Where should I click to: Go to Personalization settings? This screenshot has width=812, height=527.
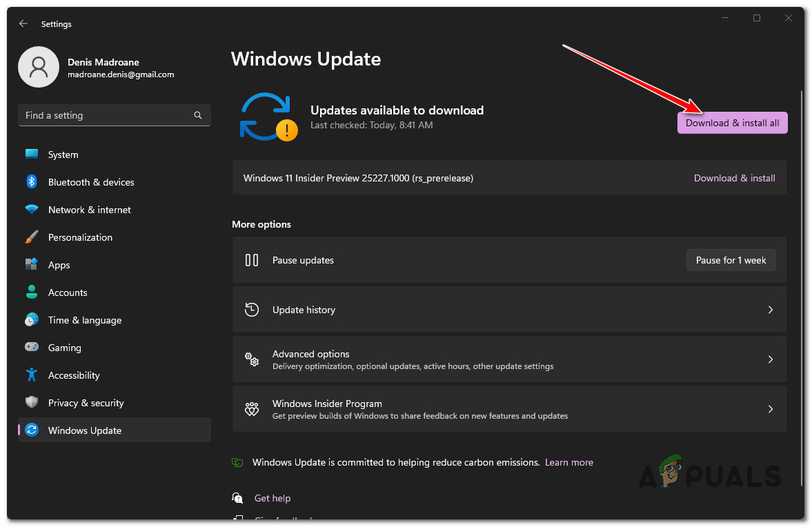coord(80,237)
